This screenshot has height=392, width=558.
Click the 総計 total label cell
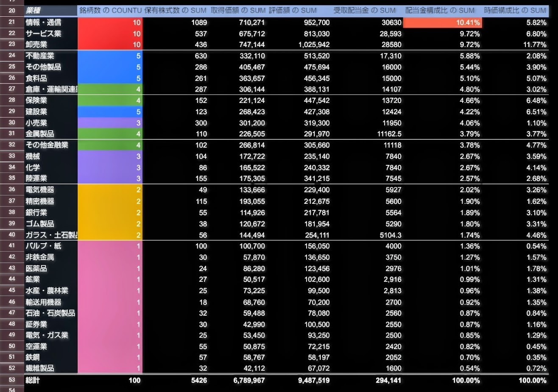point(50,380)
